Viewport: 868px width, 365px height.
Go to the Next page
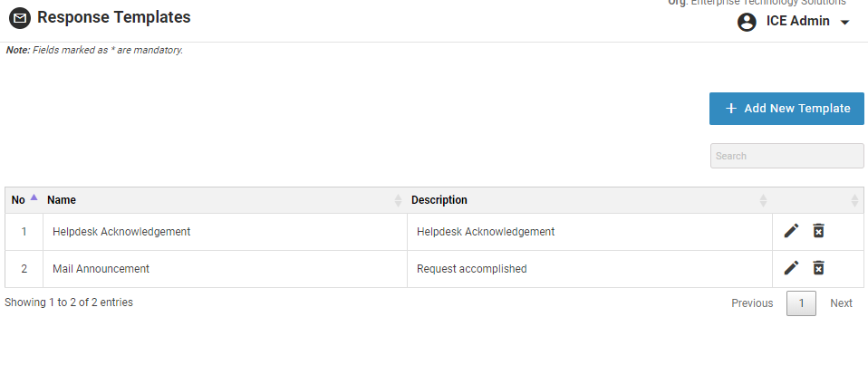841,303
